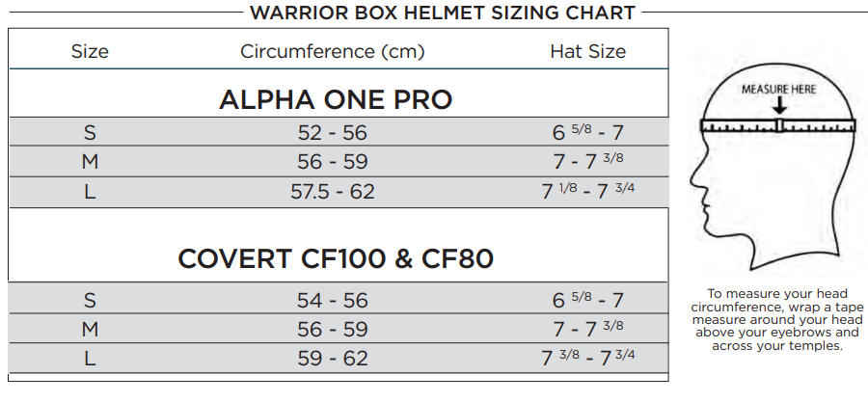Click the tape measure band on head
The image size is (868, 402).
pyautogui.click(x=777, y=125)
